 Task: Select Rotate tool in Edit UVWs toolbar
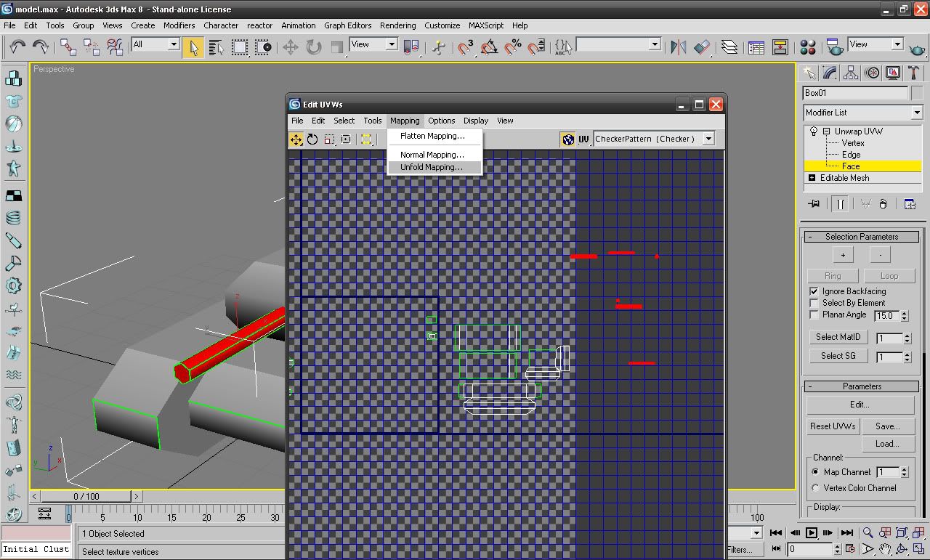tap(312, 139)
